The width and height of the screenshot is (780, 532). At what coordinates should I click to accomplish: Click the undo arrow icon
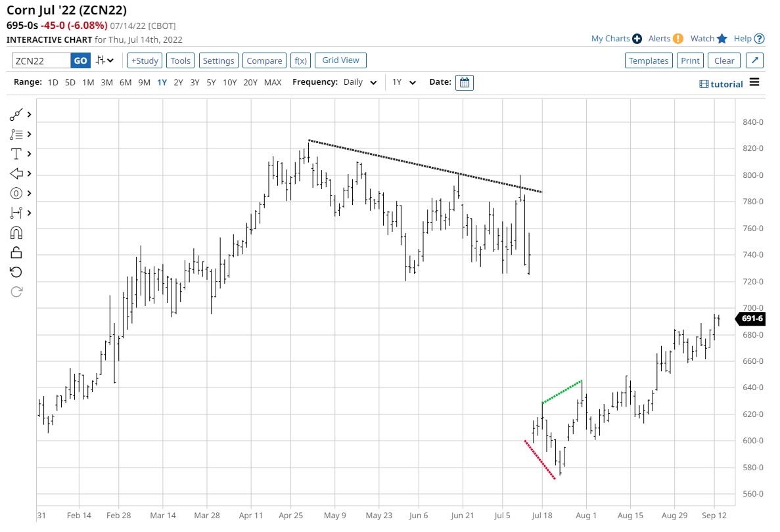(16, 272)
